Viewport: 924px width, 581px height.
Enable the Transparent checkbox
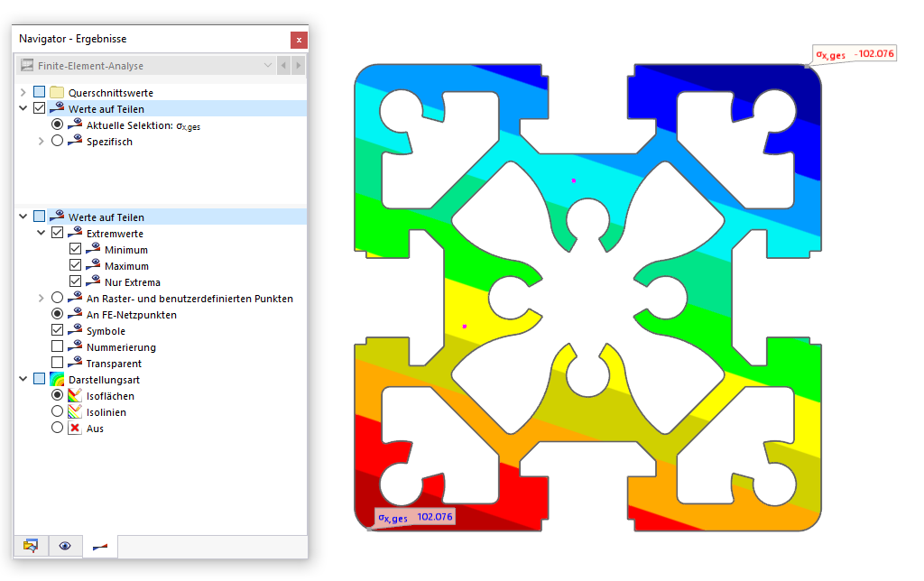pos(57,363)
